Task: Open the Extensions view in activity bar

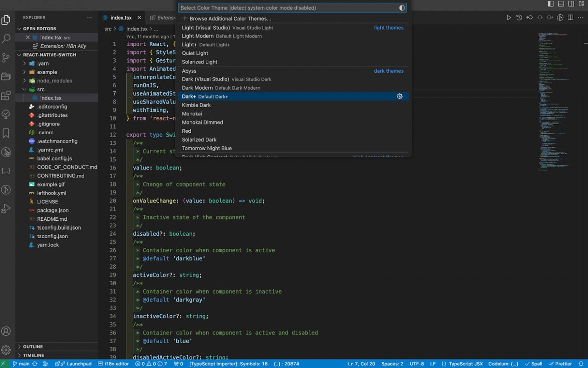Action: [x=6, y=96]
